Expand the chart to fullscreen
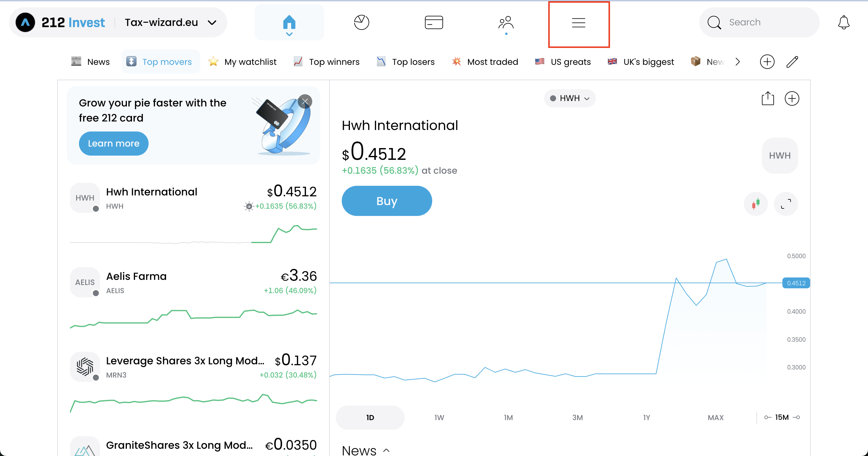 pyautogui.click(x=786, y=204)
